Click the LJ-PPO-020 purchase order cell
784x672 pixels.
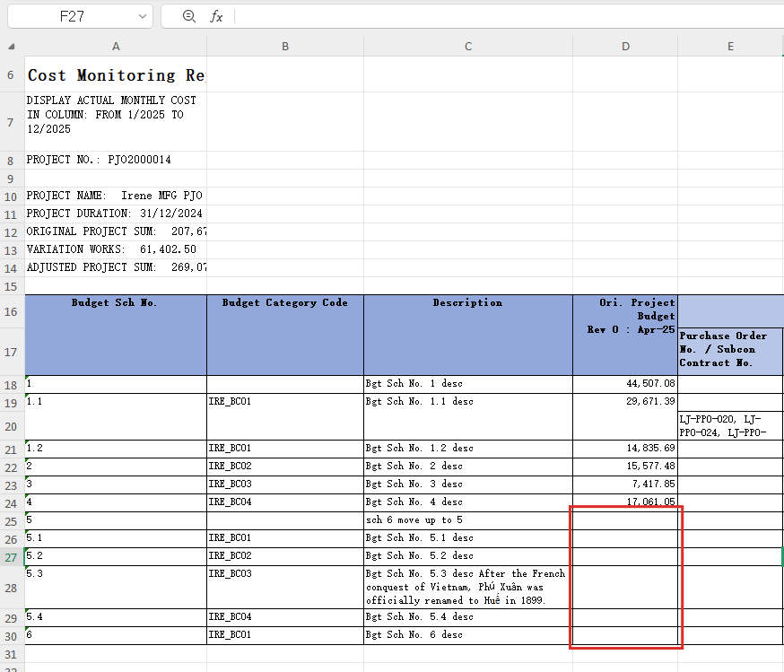click(730, 426)
